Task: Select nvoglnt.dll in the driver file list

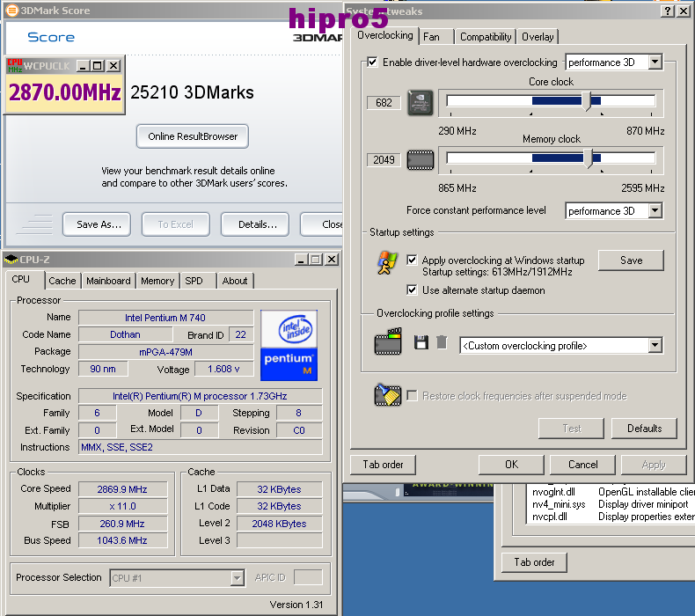Action: tap(553, 492)
